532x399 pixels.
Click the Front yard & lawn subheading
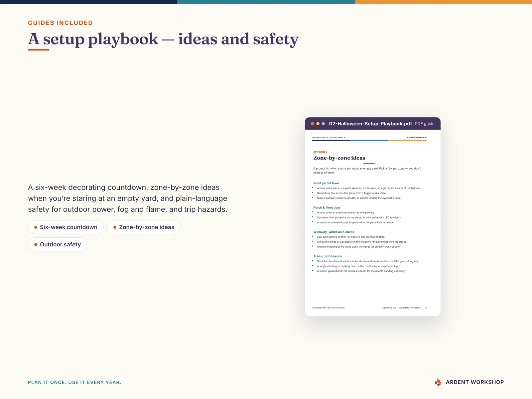click(326, 183)
